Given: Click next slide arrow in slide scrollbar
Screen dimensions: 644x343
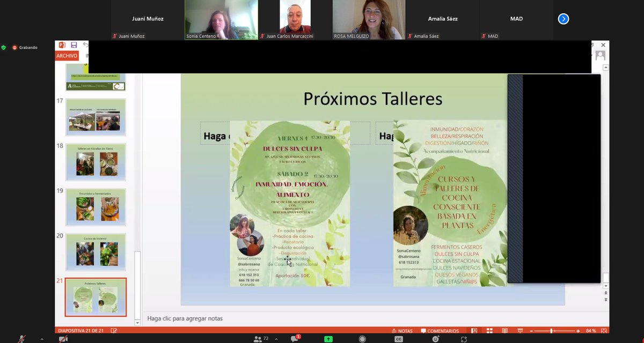Looking at the screenshot, I should pos(606,300).
